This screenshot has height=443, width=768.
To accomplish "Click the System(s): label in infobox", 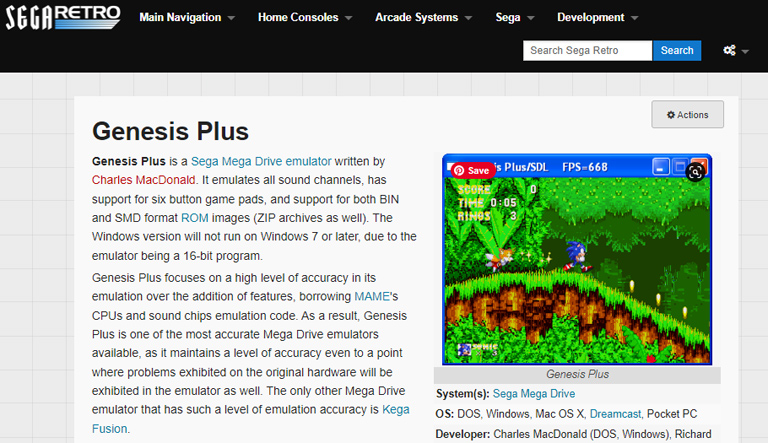I will 462,394.
